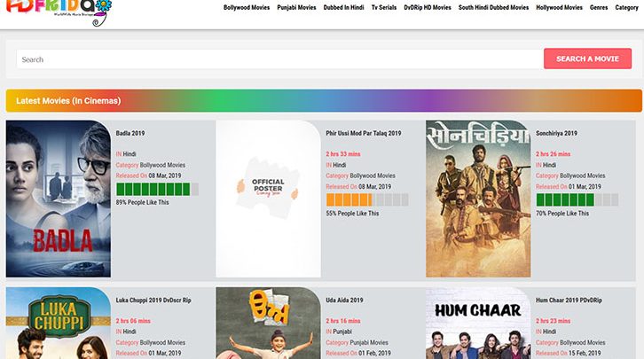Screen dimensions: 644x359
Task: Open the Genres menu
Action: tap(599, 7)
